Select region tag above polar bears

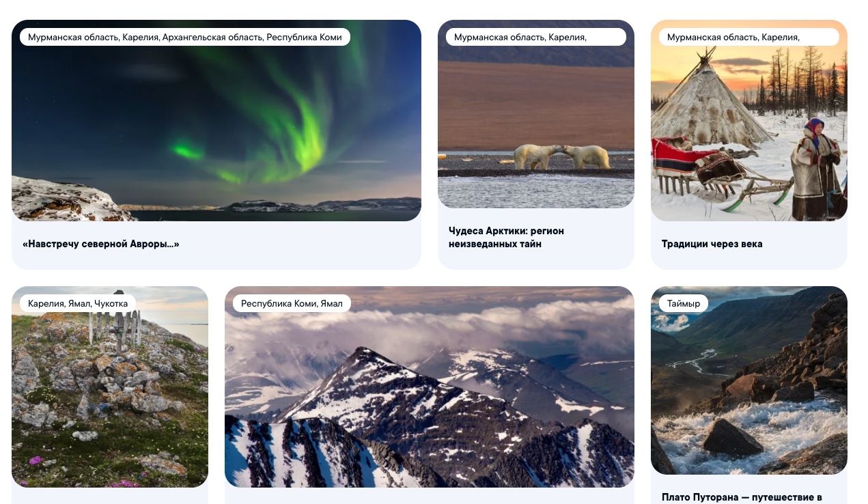536,37
